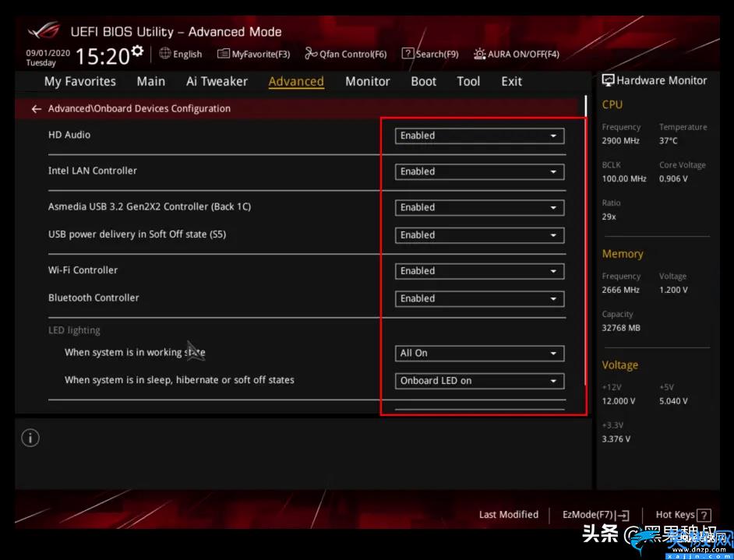The height and width of the screenshot is (560, 734).
Task: Open Bluetooth Controller dropdown
Action: point(479,299)
